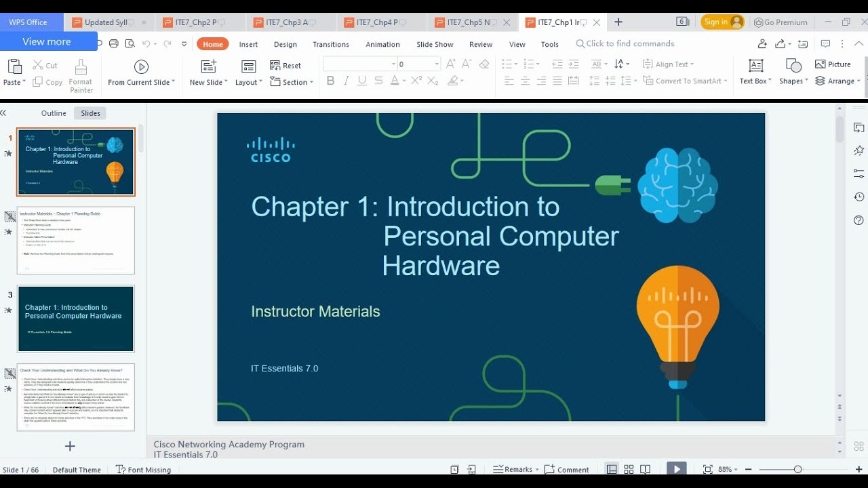Activate the Format Painter brush

81,67
